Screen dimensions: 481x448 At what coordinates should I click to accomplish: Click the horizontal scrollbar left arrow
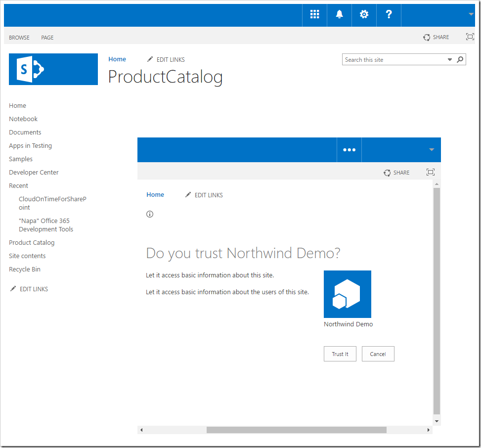click(x=141, y=430)
